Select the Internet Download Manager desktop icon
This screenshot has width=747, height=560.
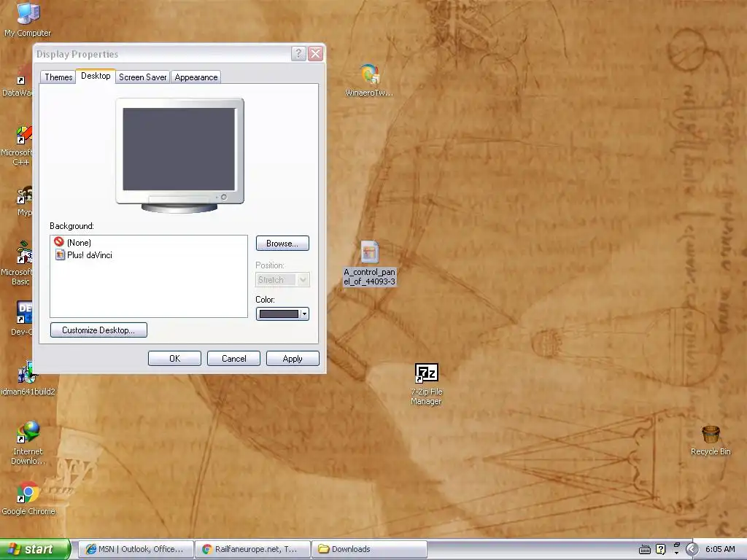click(x=28, y=443)
